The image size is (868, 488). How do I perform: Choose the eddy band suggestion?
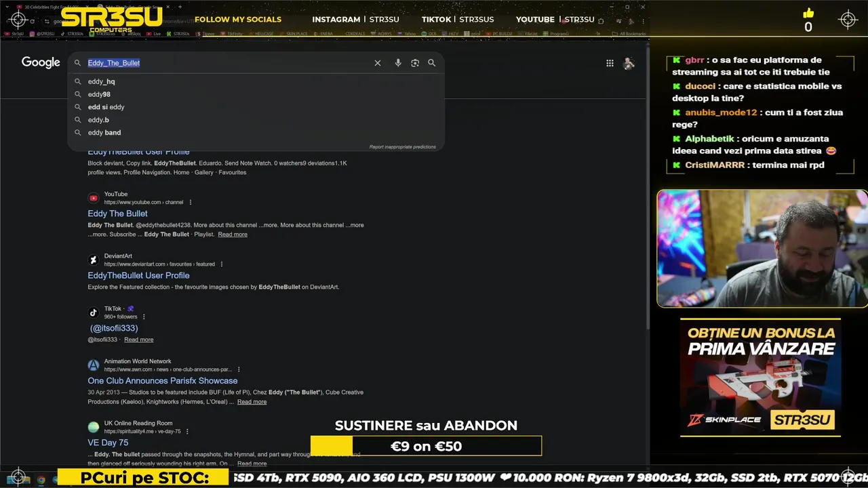pos(256,133)
